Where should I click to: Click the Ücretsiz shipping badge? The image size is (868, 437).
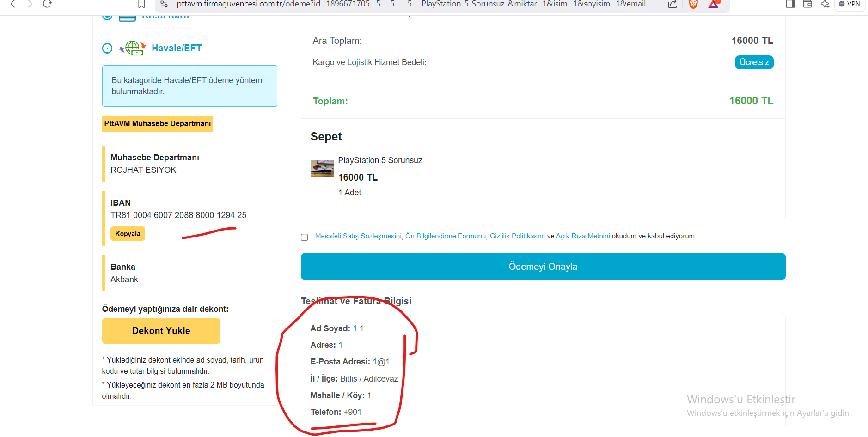(754, 62)
